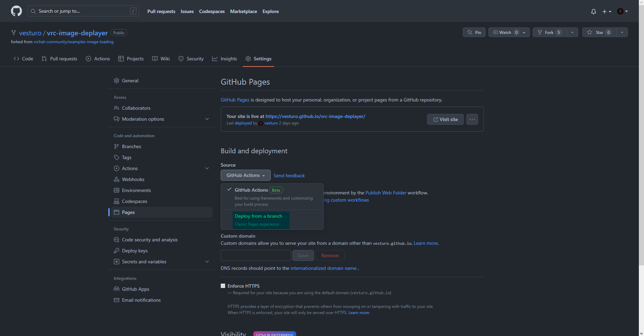Viewport: 644px width, 336px height.
Task: Open Code security and analysis settings
Action: tap(162, 240)
